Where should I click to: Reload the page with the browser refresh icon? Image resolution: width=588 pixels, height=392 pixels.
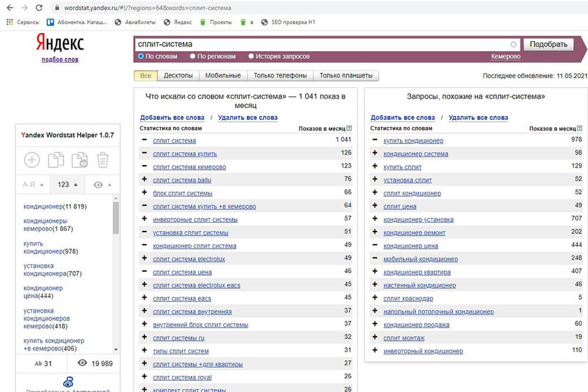39,8
